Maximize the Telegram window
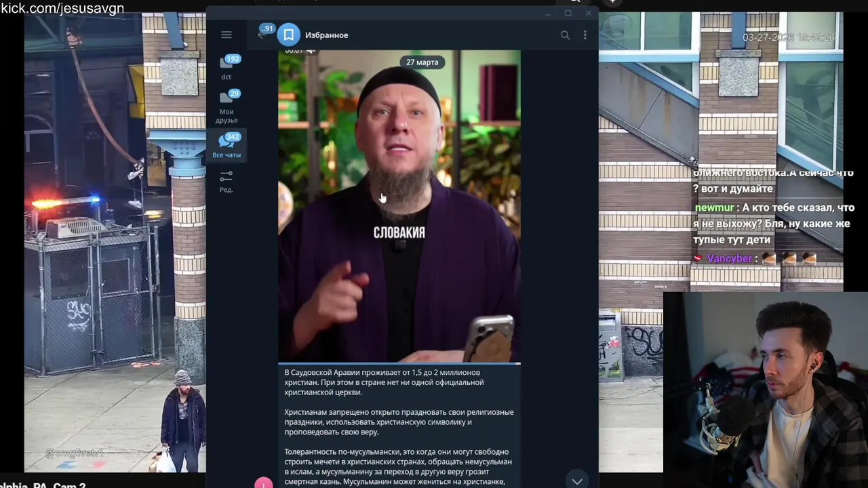Image resolution: width=868 pixels, height=488 pixels. coord(568,14)
